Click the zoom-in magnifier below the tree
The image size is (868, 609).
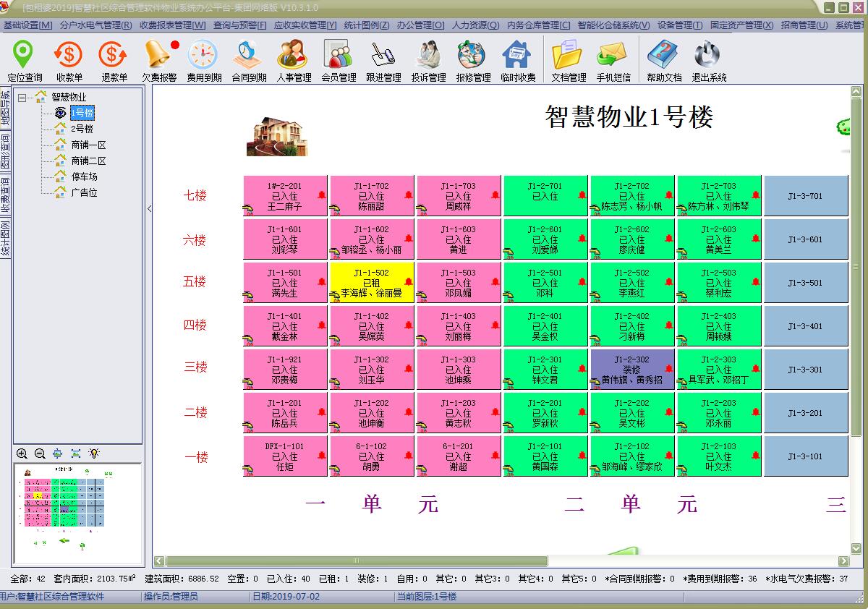pyautogui.click(x=22, y=453)
